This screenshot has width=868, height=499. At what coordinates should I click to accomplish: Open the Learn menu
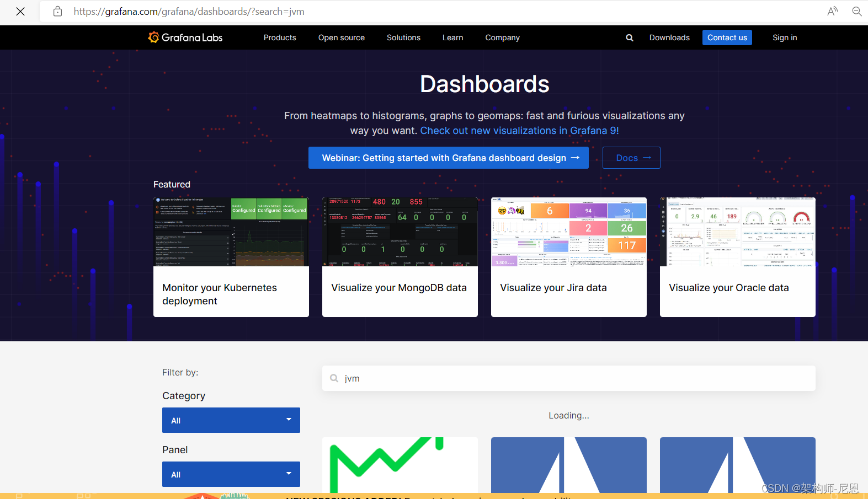452,37
